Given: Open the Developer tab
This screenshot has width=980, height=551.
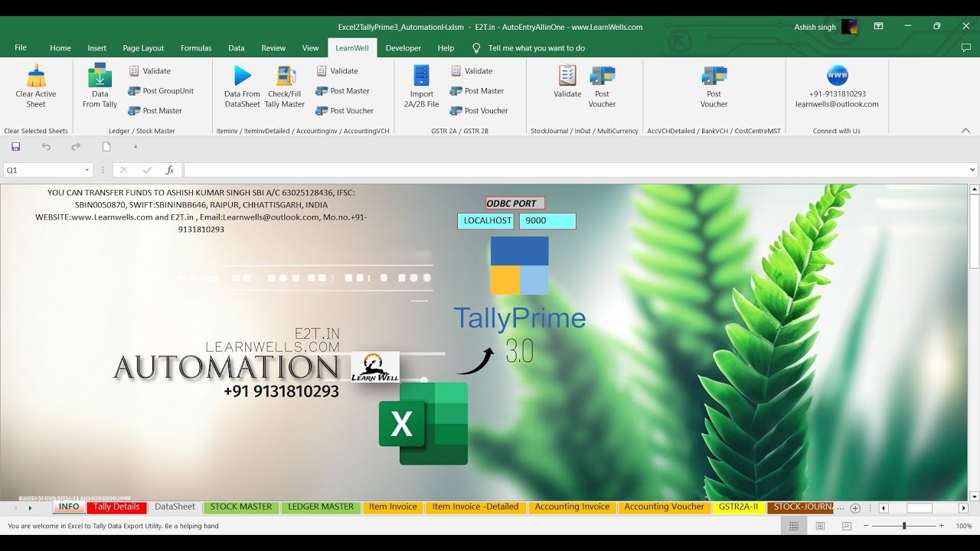Looking at the screenshot, I should (x=403, y=47).
